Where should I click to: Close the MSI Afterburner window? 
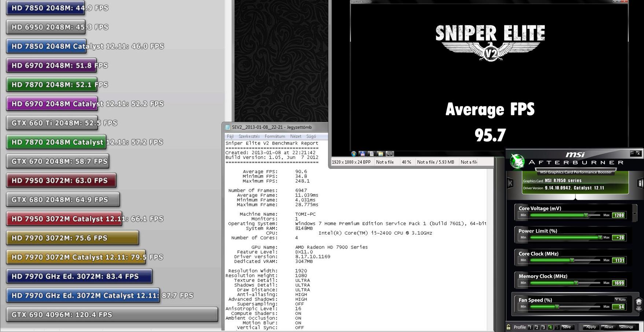tap(638, 153)
